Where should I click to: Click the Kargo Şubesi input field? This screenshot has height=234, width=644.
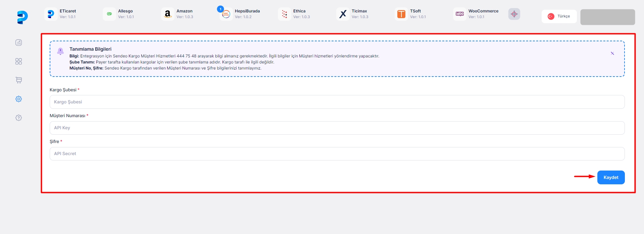tap(337, 102)
